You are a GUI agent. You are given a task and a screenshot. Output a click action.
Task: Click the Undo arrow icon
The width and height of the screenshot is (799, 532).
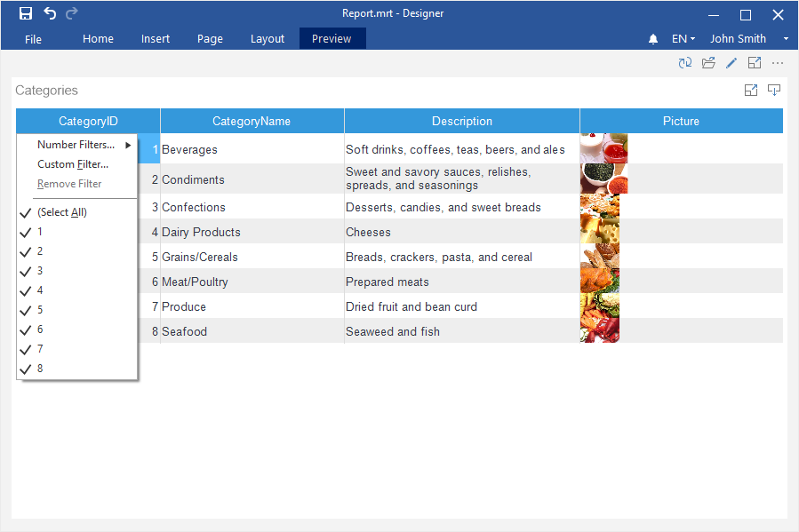tap(50, 13)
